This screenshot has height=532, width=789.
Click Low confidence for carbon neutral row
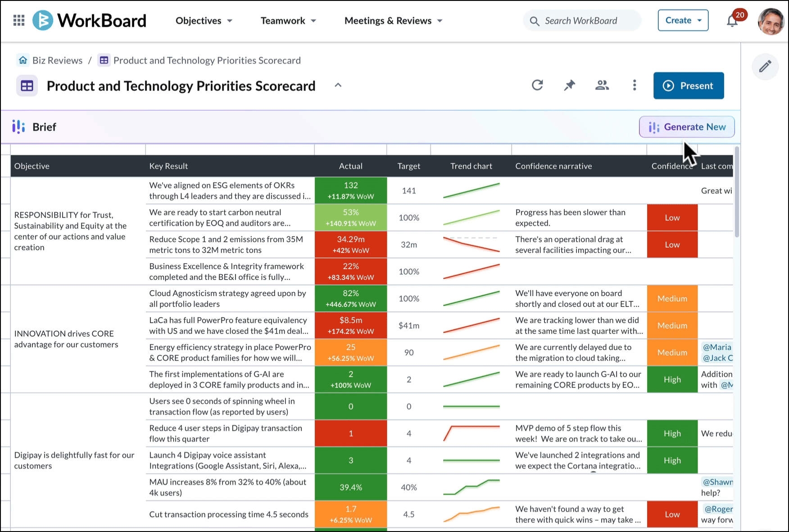(672, 217)
